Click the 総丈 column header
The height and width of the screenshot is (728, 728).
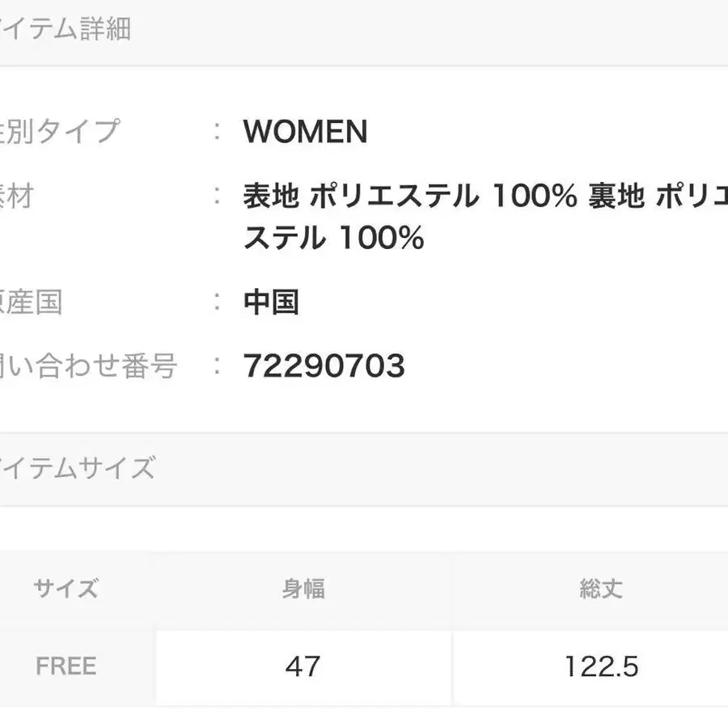(x=600, y=589)
